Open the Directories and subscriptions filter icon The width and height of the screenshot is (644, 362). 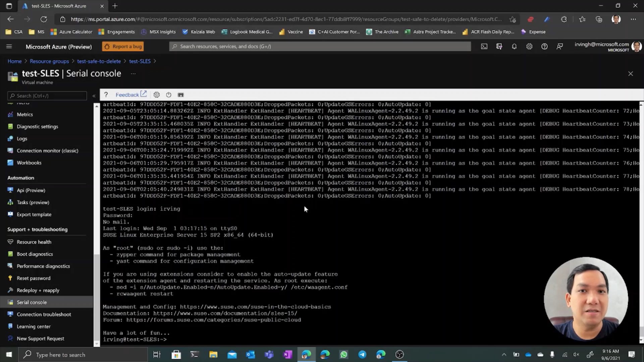(x=499, y=47)
